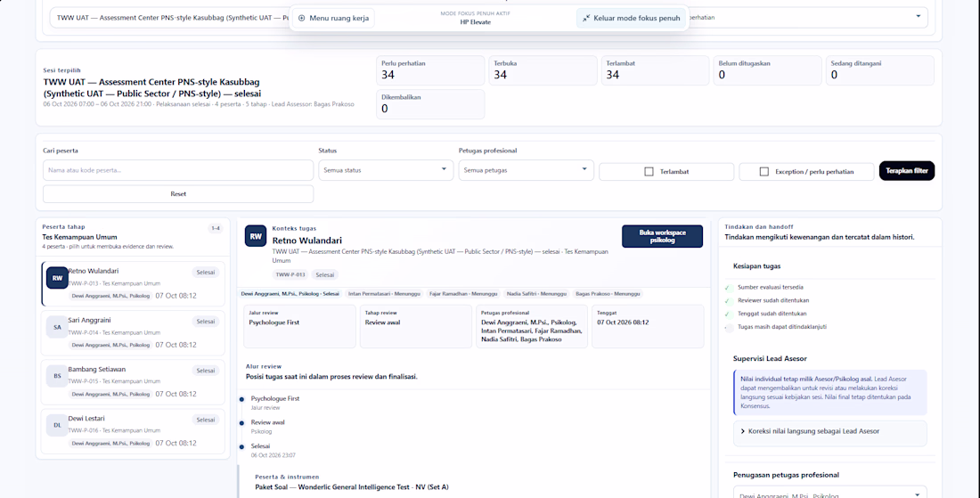Click the Review awal timeline marker
The height and width of the screenshot is (498, 980).
pos(241,423)
